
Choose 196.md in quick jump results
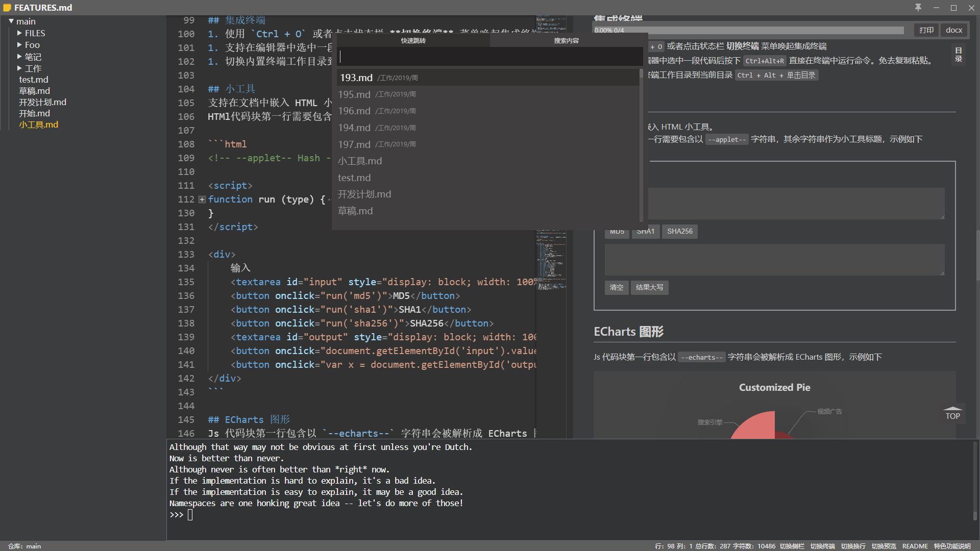(487, 111)
